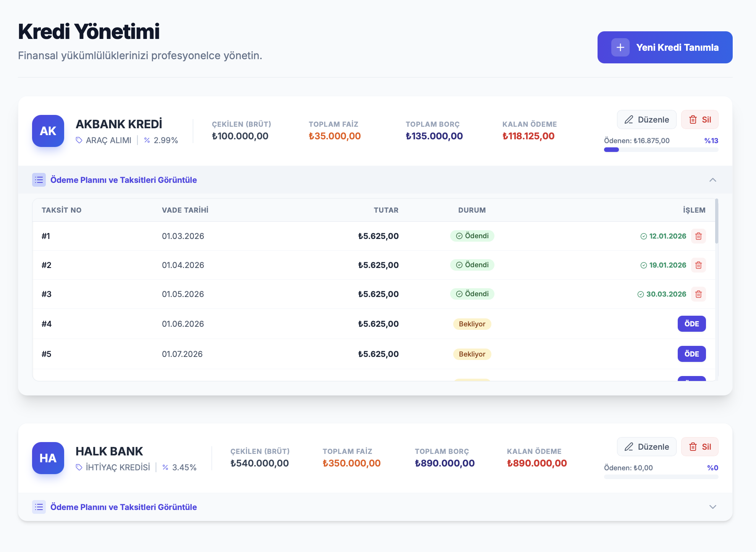The height and width of the screenshot is (552, 756).
Task: Click the AK avatar badge
Action: pos(48,131)
